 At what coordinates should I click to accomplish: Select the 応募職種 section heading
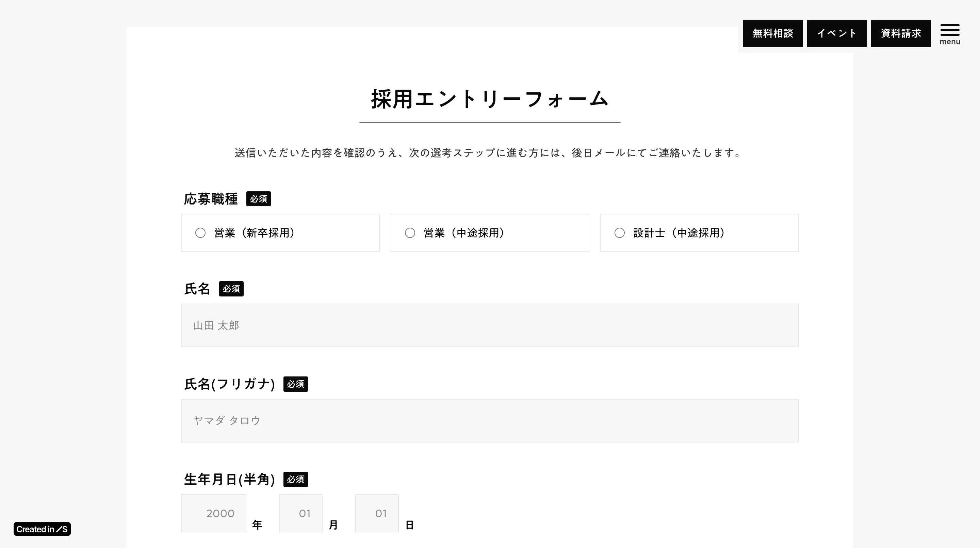click(x=211, y=198)
